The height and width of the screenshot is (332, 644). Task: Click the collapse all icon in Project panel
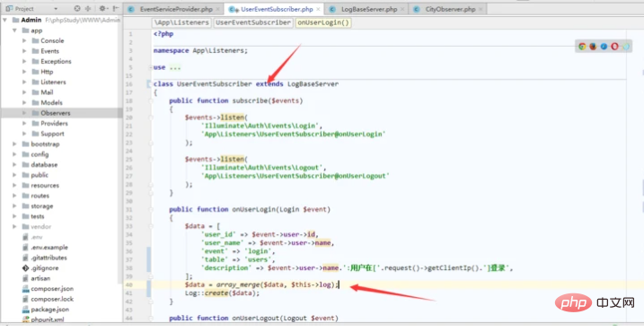[88, 8]
